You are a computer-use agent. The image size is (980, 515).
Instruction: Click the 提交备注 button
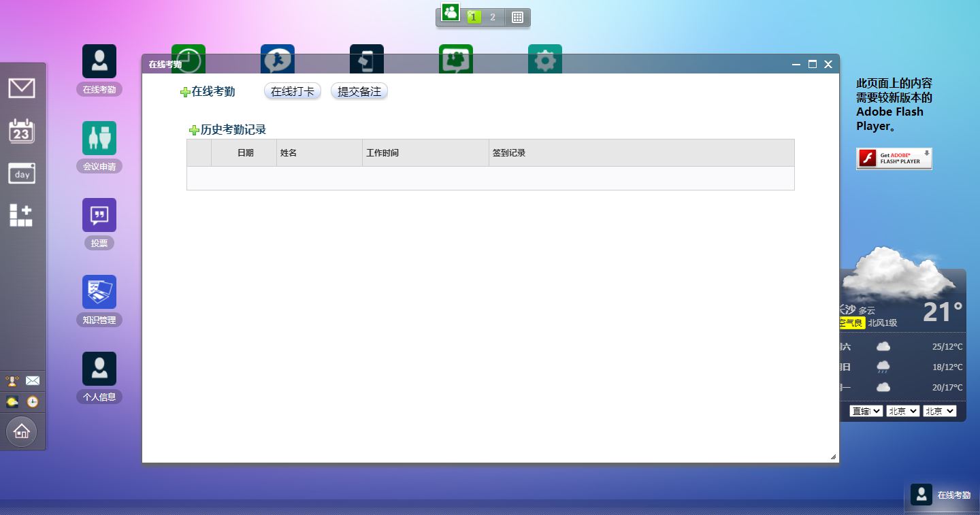[x=359, y=91]
